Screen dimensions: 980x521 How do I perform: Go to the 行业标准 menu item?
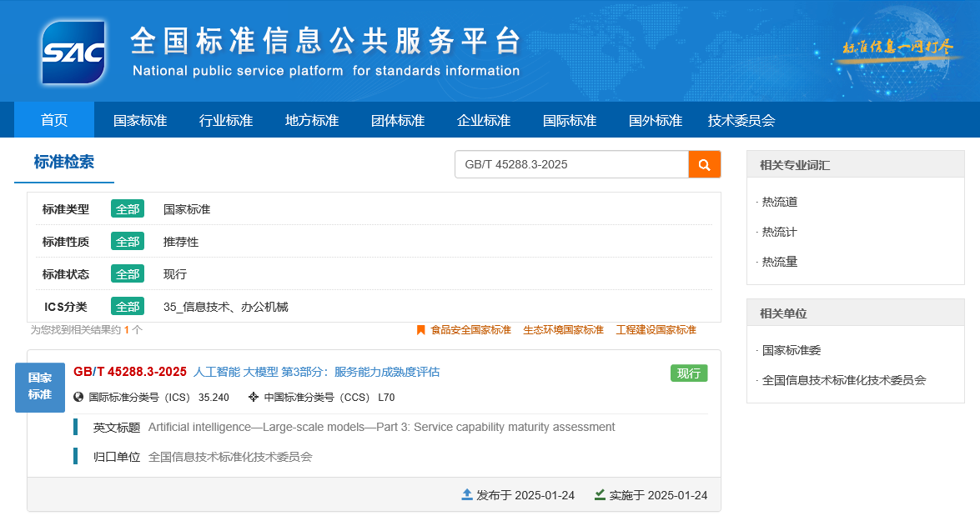pyautogui.click(x=226, y=120)
